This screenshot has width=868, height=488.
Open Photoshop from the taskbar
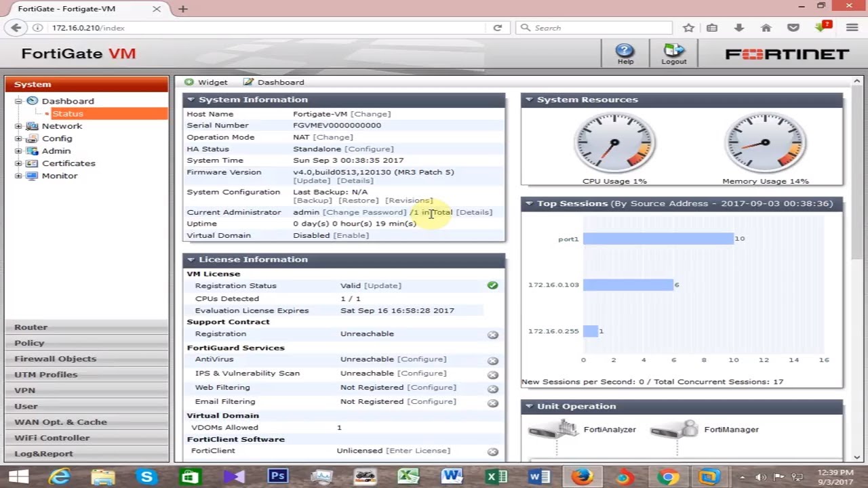[x=277, y=476]
